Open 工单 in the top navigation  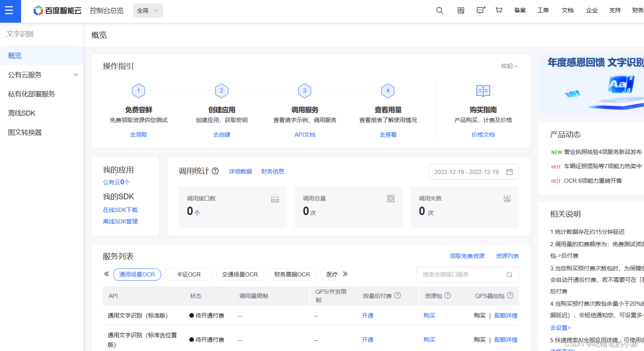543,10
